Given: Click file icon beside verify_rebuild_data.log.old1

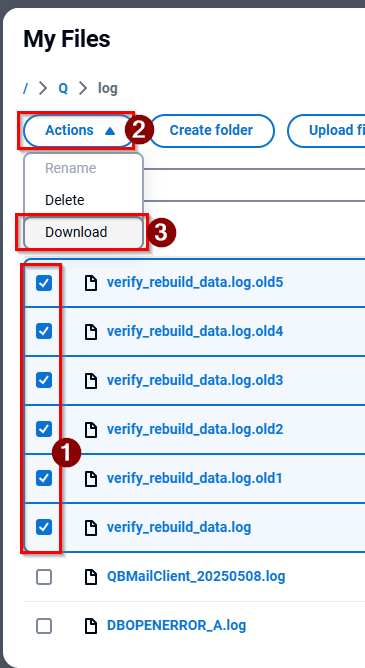Looking at the screenshot, I should [x=90, y=478].
